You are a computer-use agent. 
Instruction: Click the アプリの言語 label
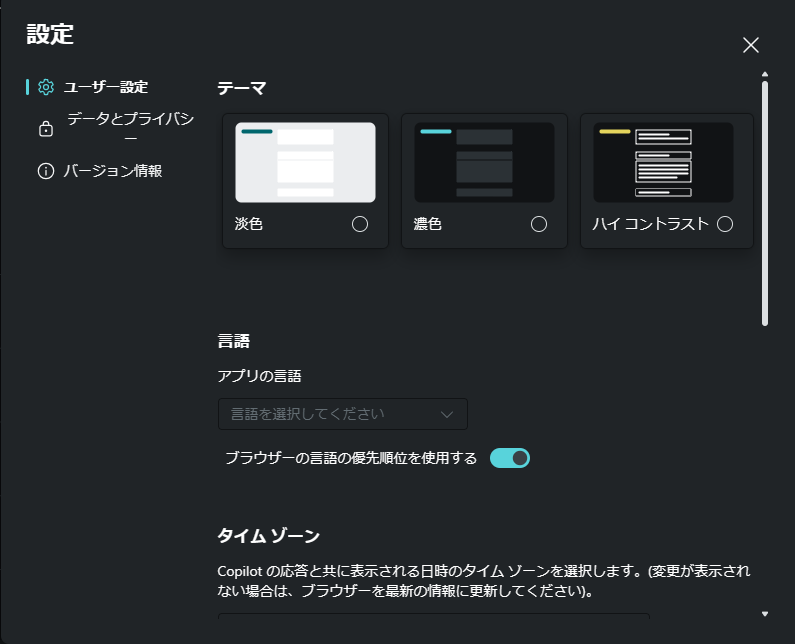click(x=260, y=376)
